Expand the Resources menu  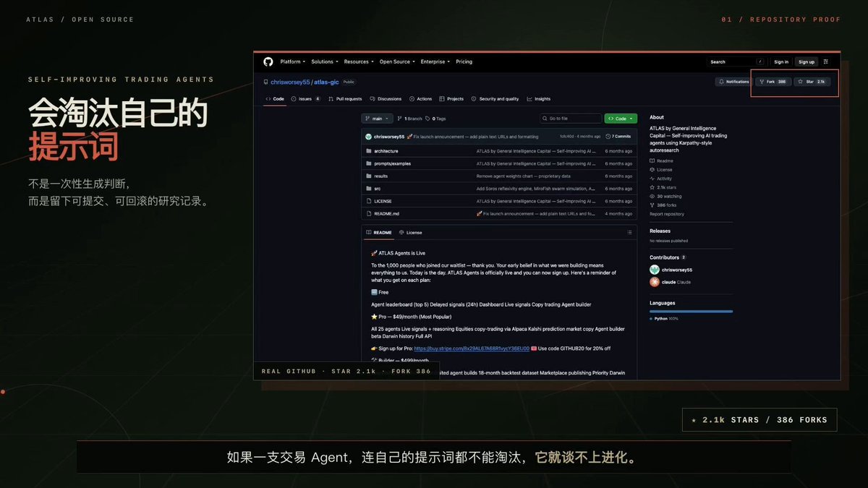(359, 62)
